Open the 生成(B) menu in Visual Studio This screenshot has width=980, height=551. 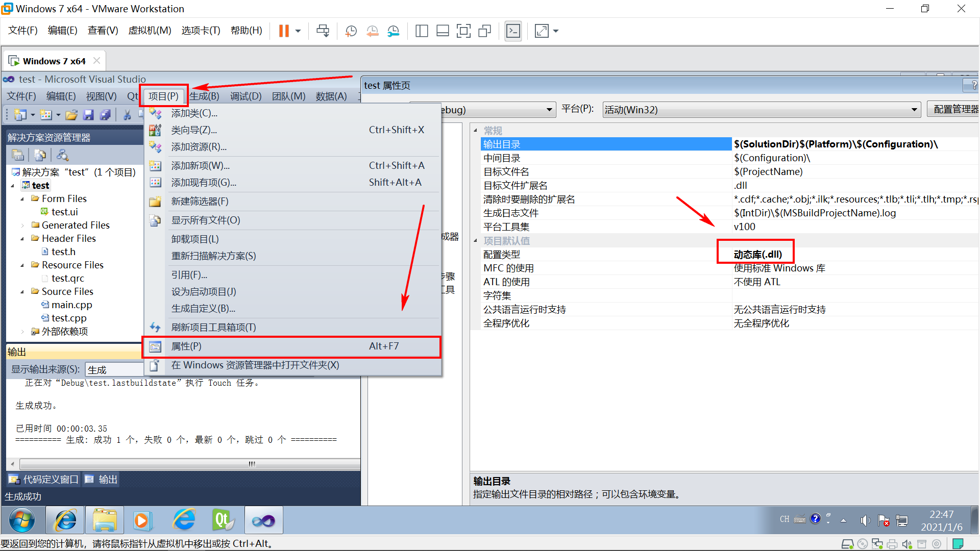point(204,96)
